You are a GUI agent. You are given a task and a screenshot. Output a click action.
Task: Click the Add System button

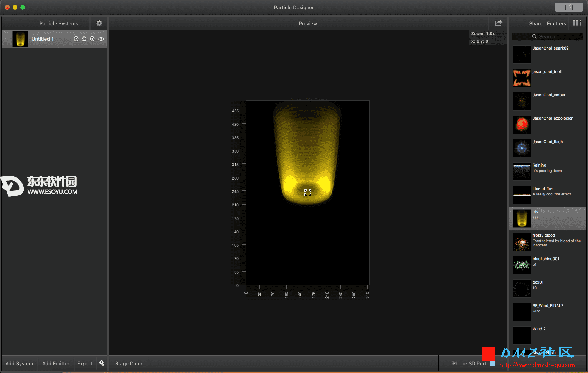(x=19, y=363)
